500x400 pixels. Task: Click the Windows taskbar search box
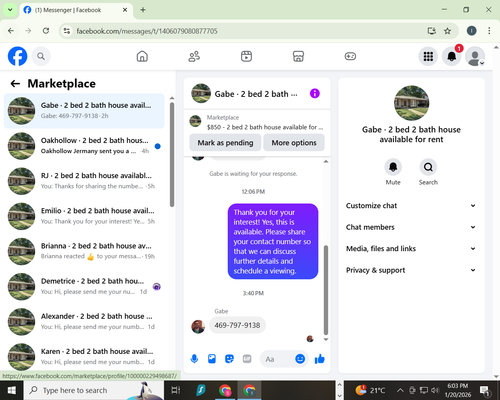94,390
